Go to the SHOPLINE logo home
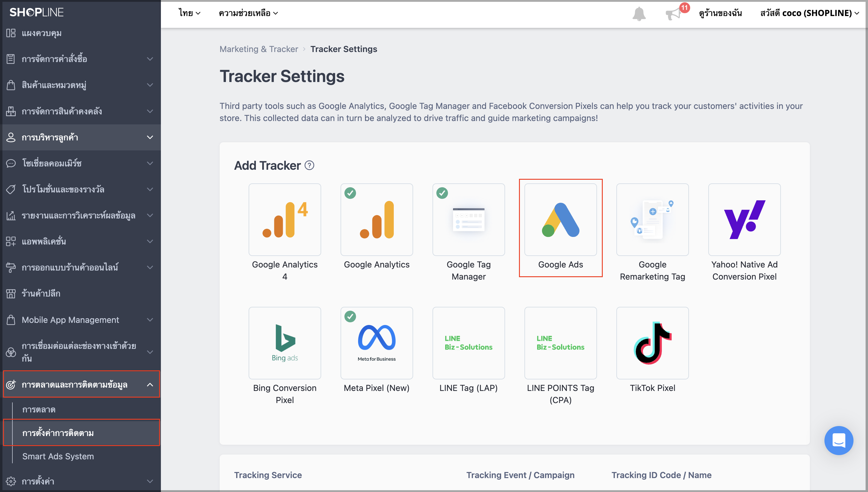The height and width of the screenshot is (492, 868). tap(37, 12)
